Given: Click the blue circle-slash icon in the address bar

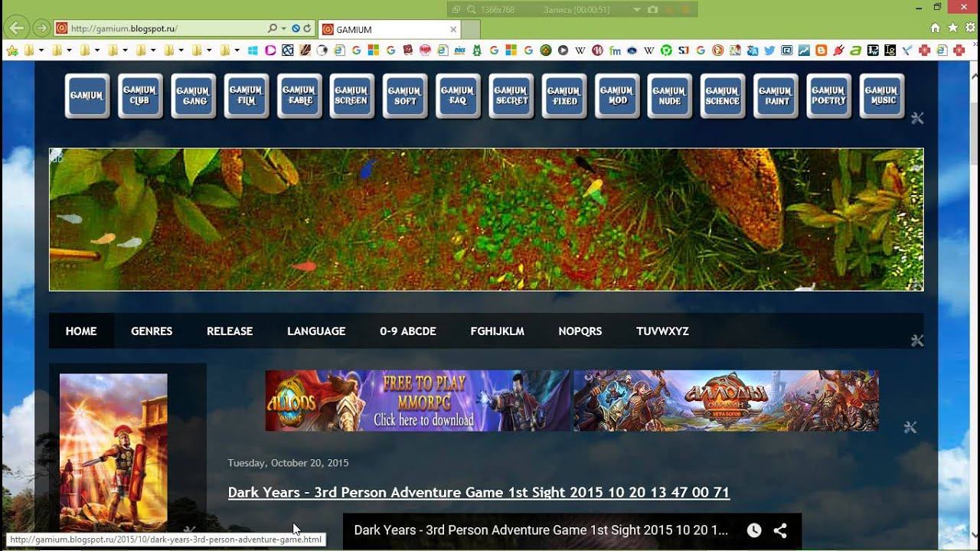Looking at the screenshot, I should [296, 28].
